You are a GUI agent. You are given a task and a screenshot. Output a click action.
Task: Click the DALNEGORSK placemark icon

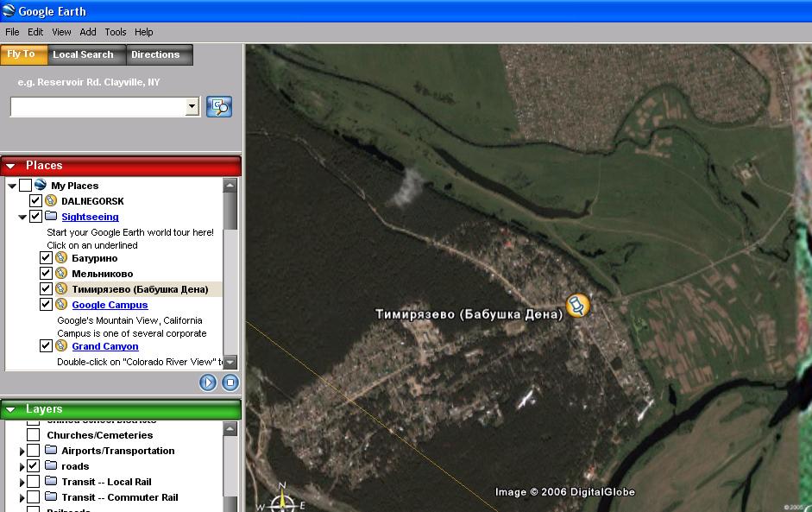click(x=51, y=201)
